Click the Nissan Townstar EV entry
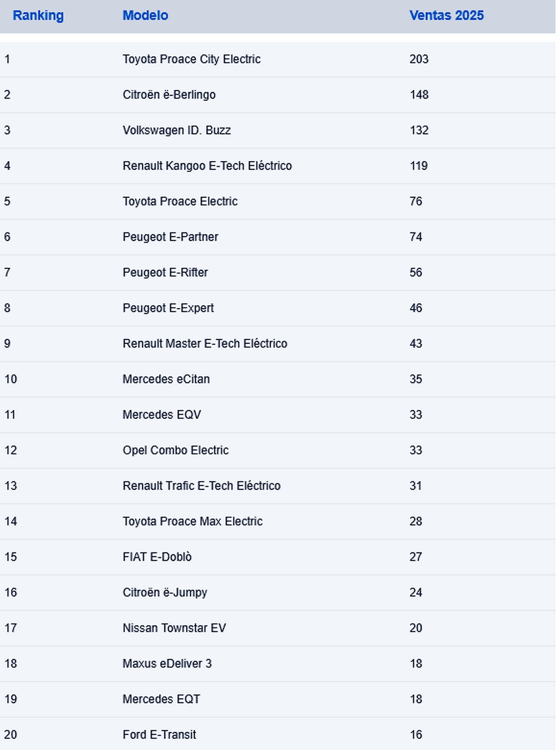This screenshot has height=750, width=560. [x=174, y=628]
